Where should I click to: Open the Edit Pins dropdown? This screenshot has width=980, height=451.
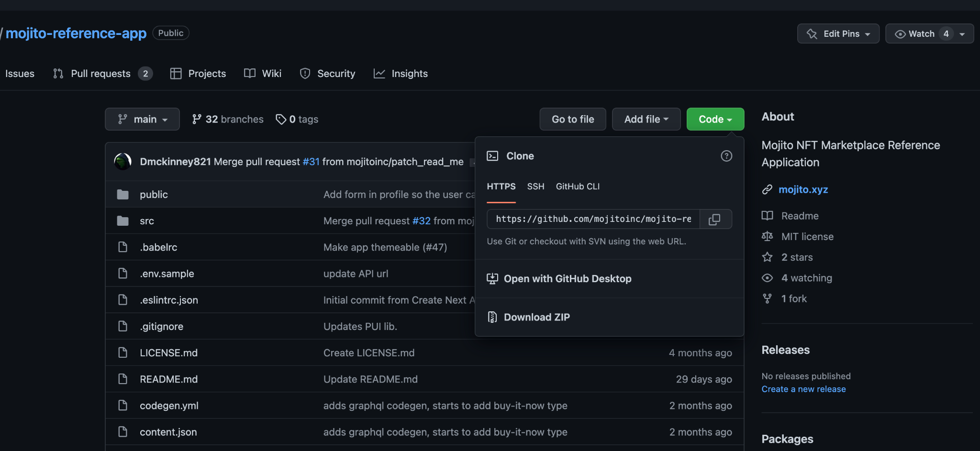click(838, 33)
